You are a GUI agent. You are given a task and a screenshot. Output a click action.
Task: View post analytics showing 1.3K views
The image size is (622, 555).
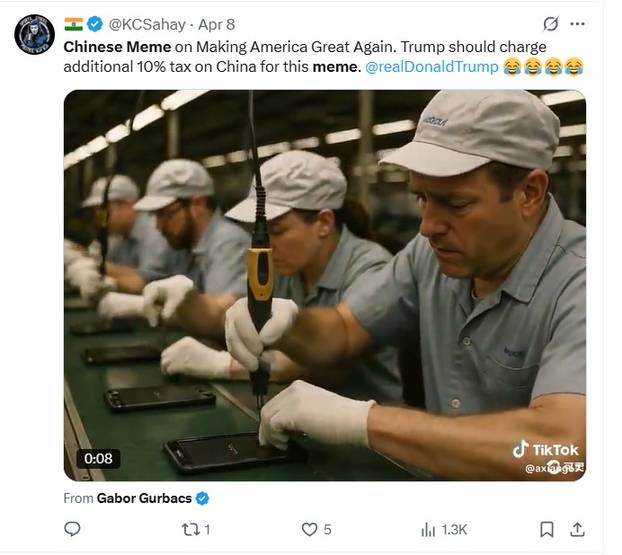(x=443, y=530)
